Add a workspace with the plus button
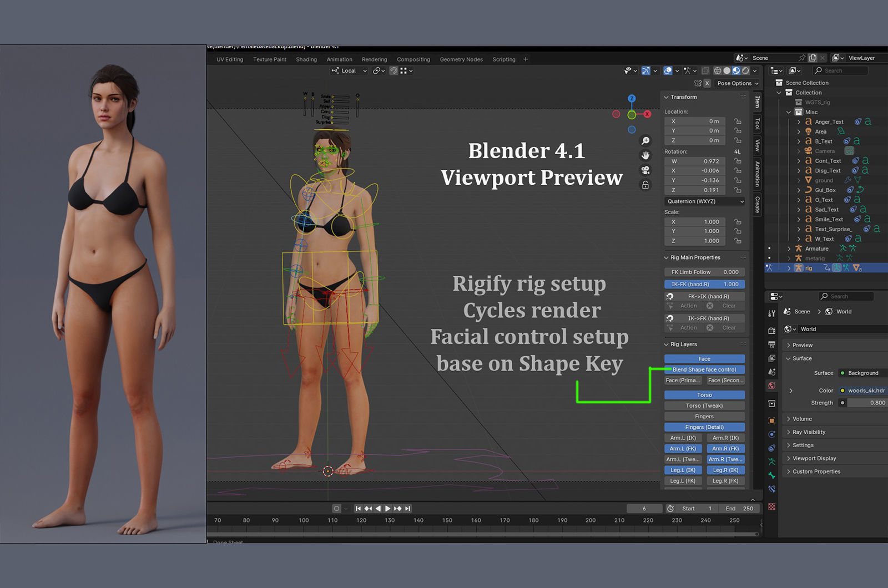888x588 pixels. tap(526, 59)
